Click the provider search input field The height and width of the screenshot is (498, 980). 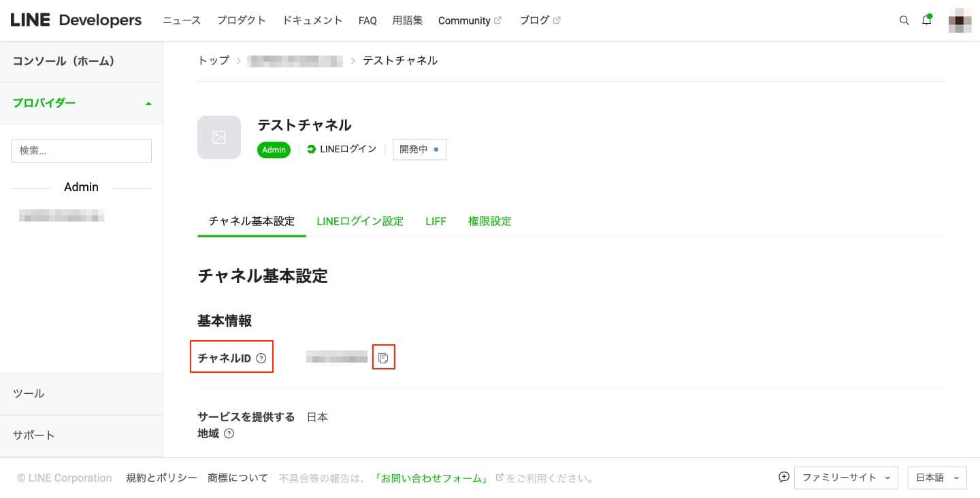(x=81, y=150)
